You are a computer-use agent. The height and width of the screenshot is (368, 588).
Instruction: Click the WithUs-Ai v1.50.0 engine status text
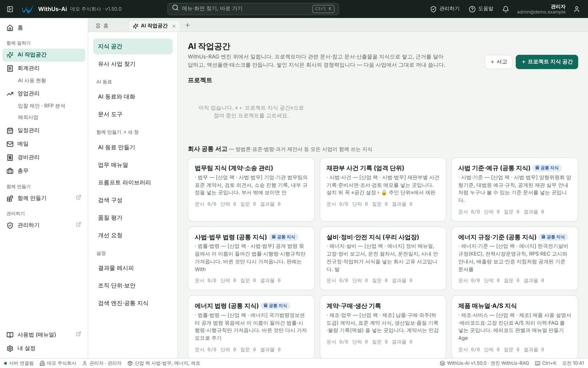coord(484,363)
